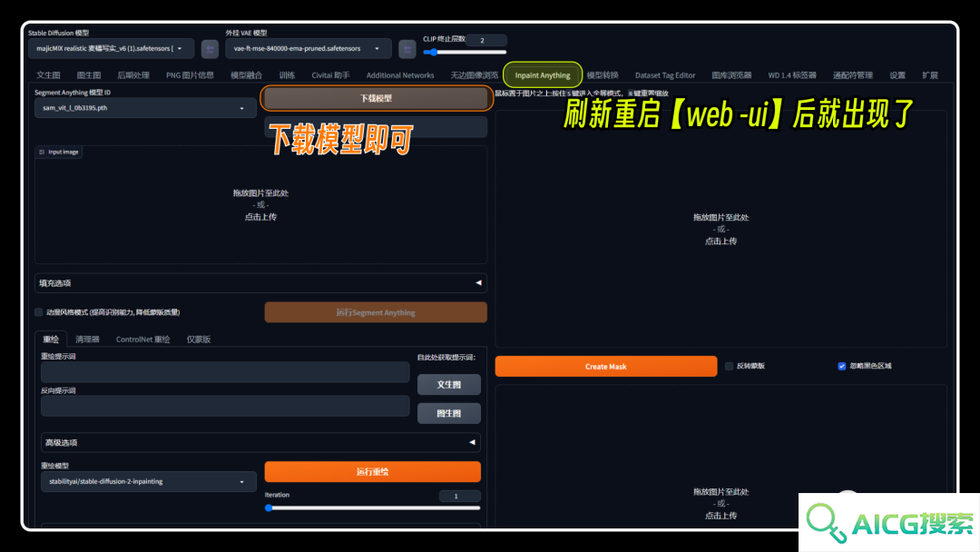This screenshot has width=980, height=552.
Task: Open the WD 1.4 标签器 tab
Action: pos(792,75)
